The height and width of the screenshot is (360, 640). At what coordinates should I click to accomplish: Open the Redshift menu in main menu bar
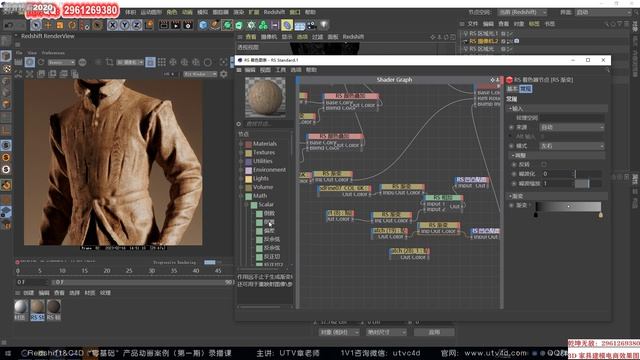pos(274,12)
